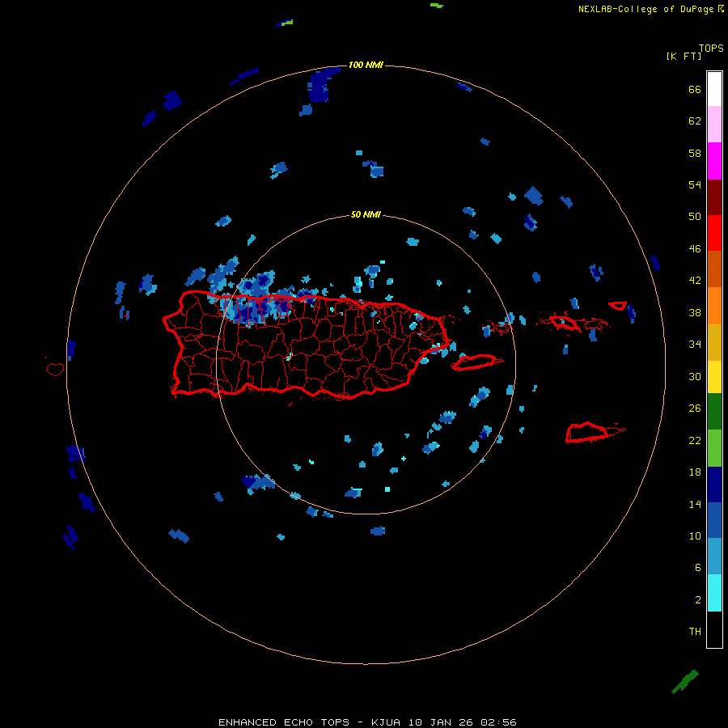Click the NEXLAB-College of DuPage credit
The image size is (728, 728).
(651, 9)
